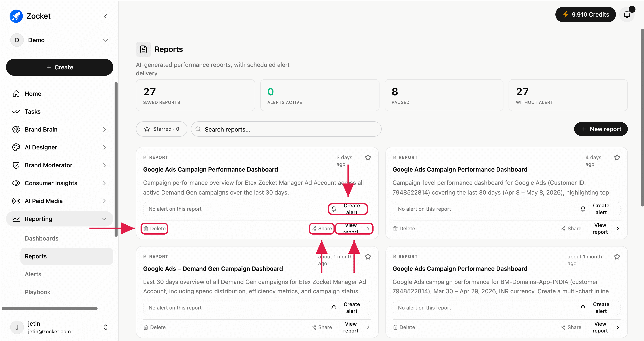Click the 8 Paused stat card
The width and height of the screenshot is (644, 341).
click(x=444, y=95)
